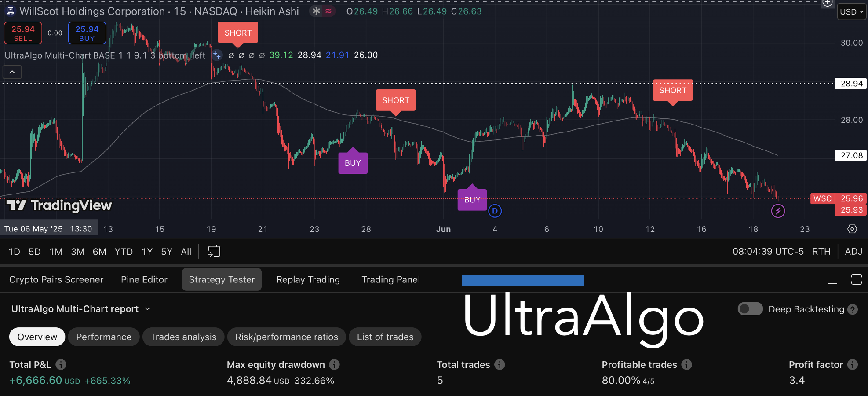Toggle ADJ adjusted data setting
This screenshot has width=868, height=396.
tap(853, 252)
